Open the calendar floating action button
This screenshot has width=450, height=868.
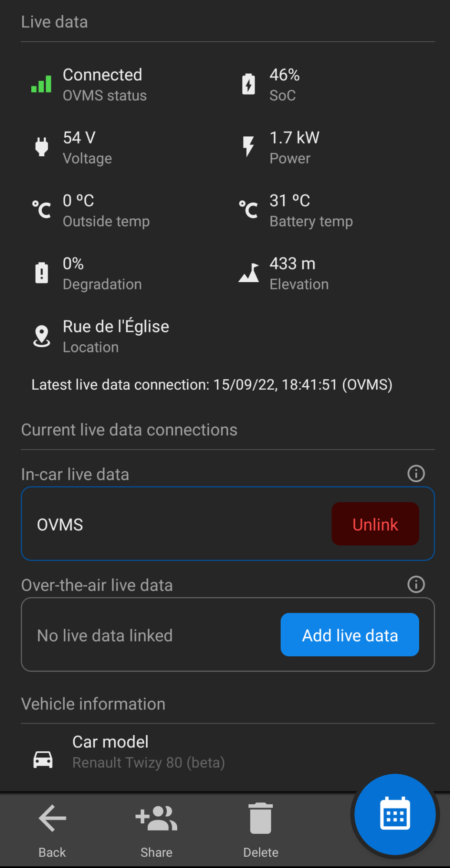(395, 815)
